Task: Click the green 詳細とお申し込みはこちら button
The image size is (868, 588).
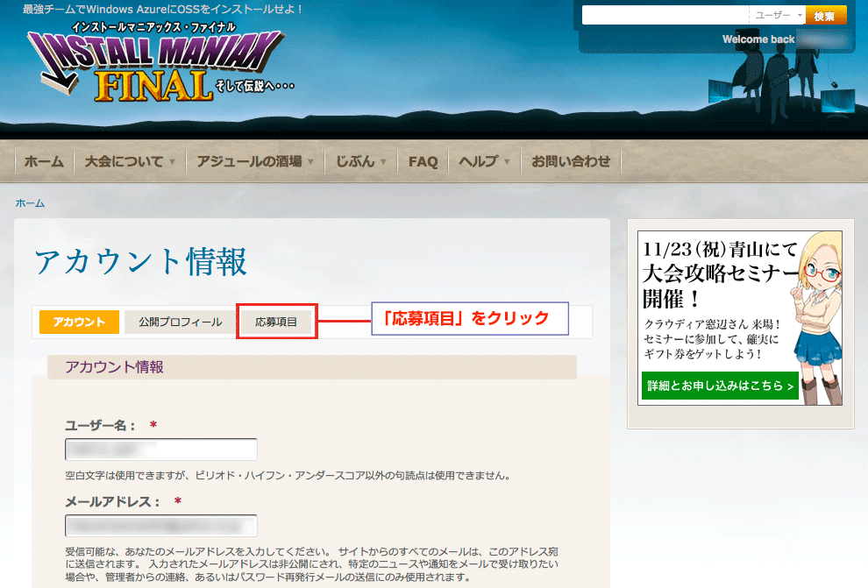Action: (720, 386)
